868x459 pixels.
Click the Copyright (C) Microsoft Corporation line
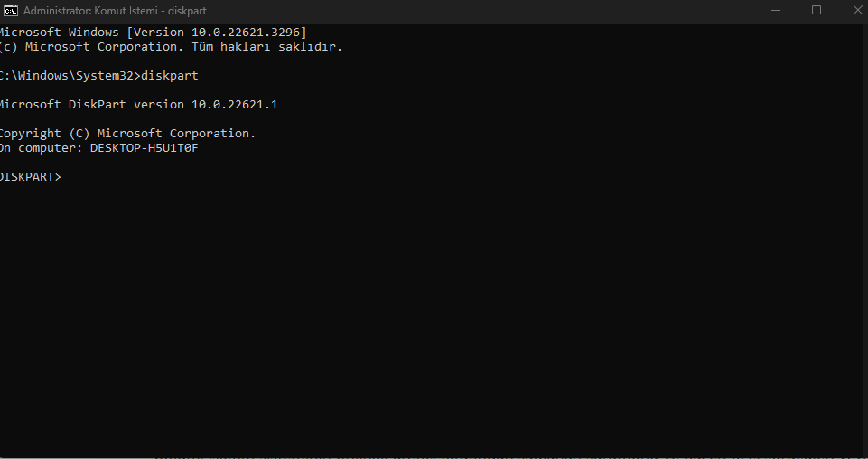click(x=126, y=134)
